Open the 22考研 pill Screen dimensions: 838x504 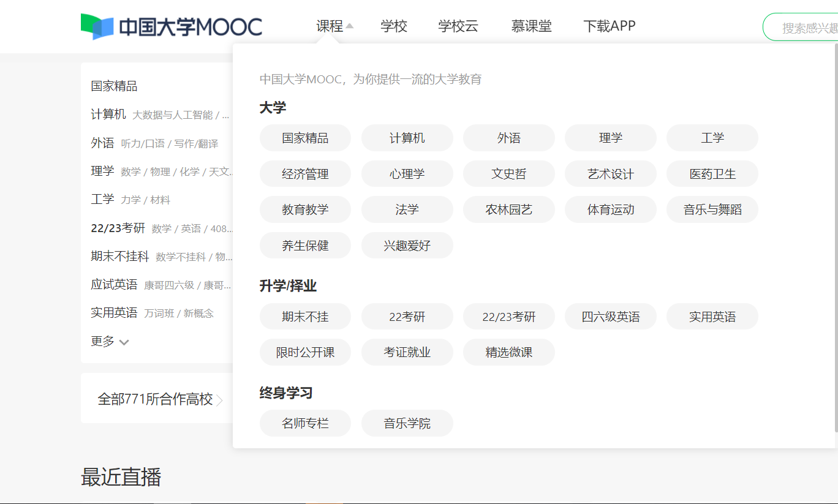(x=407, y=317)
